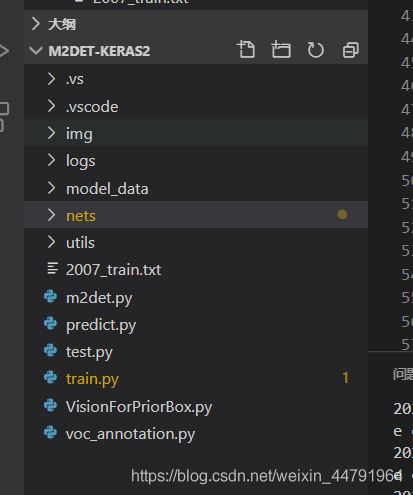The height and width of the screenshot is (495, 413).
Task: Collapse all folders in explorer
Action: (350, 50)
